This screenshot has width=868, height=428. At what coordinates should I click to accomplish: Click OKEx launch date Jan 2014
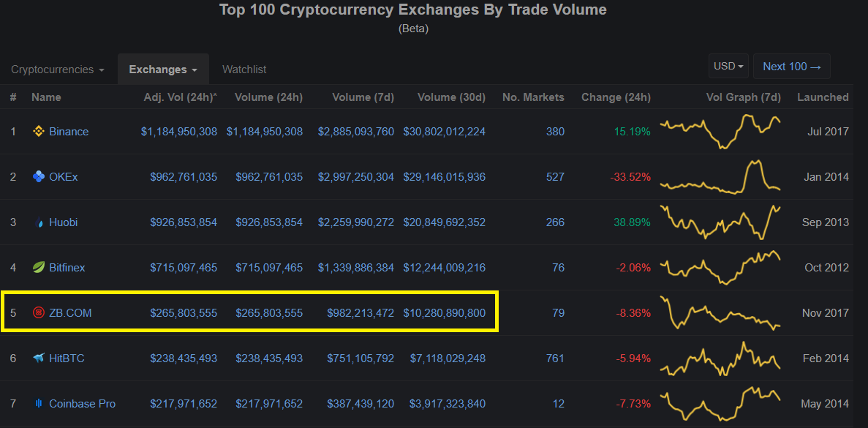826,177
